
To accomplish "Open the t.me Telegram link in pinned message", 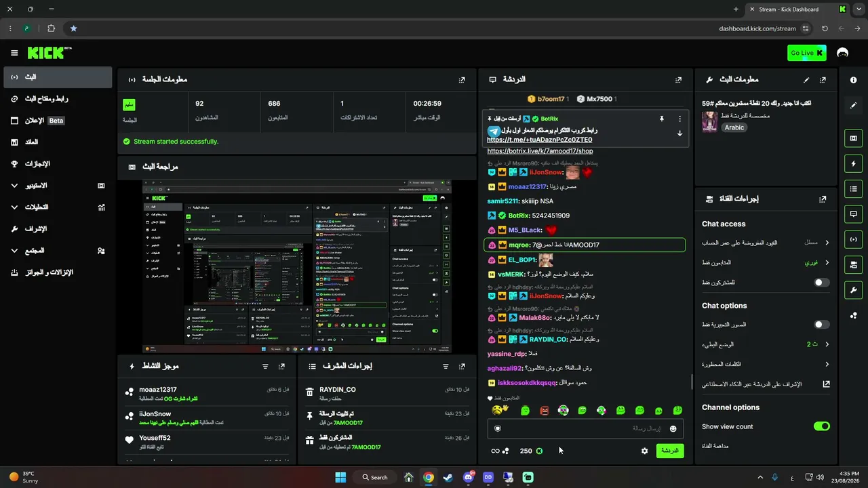I will click(x=540, y=140).
